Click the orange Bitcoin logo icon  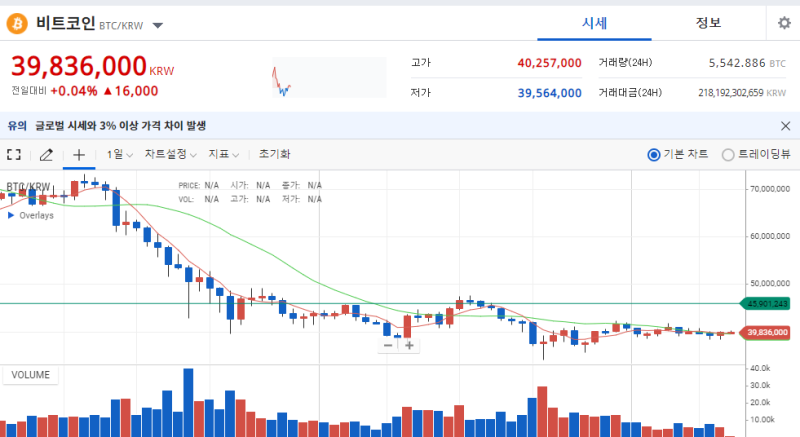(17, 23)
